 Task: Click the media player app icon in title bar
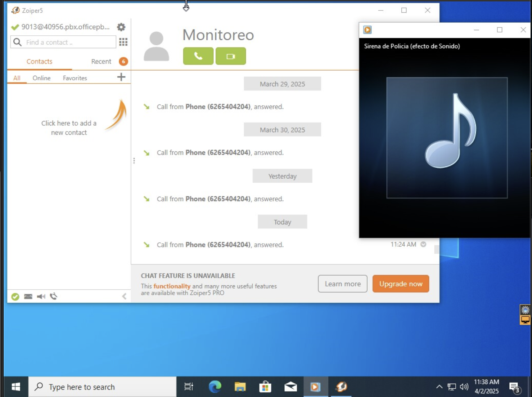[x=368, y=30]
